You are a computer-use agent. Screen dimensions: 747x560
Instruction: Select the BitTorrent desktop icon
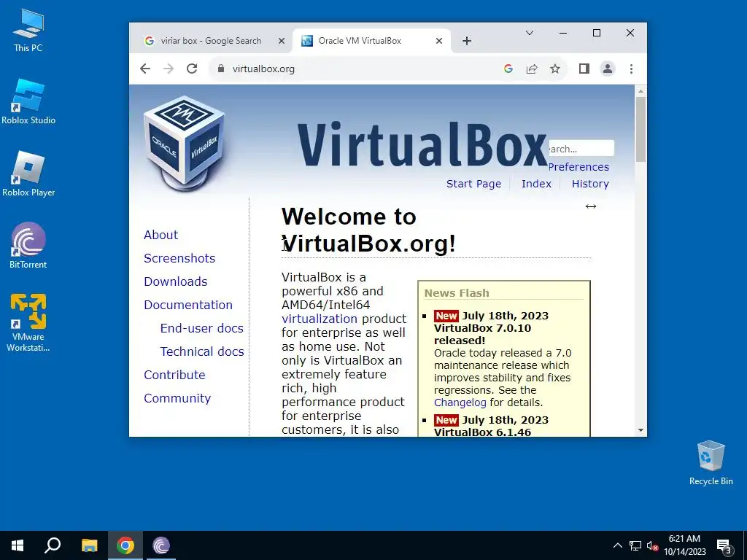28,246
